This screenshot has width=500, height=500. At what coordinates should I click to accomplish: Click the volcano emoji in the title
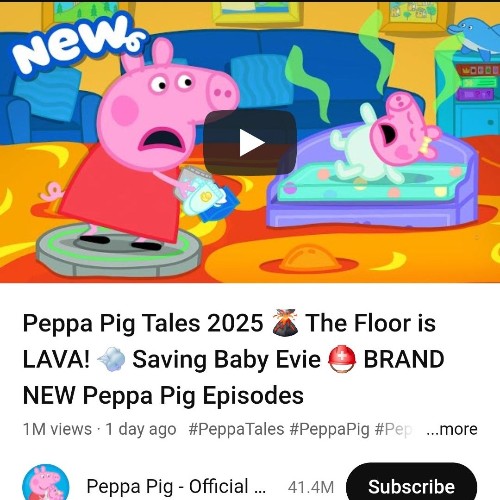coord(285,323)
